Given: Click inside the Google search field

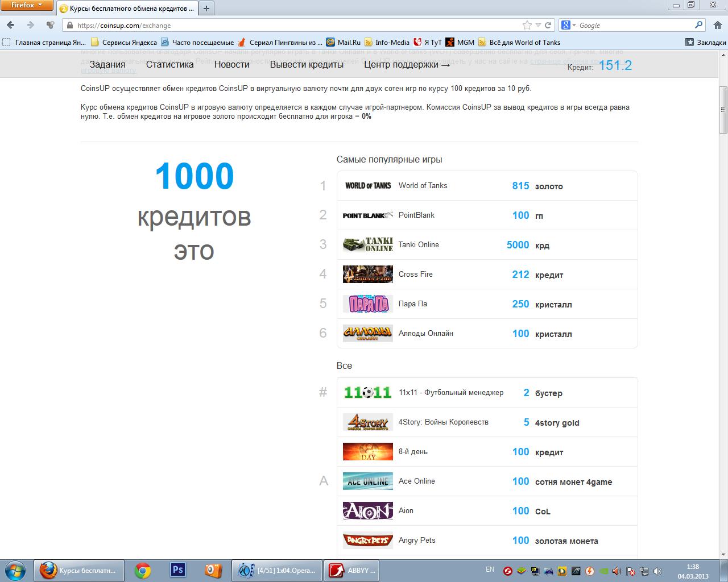Looking at the screenshot, I should (634, 25).
